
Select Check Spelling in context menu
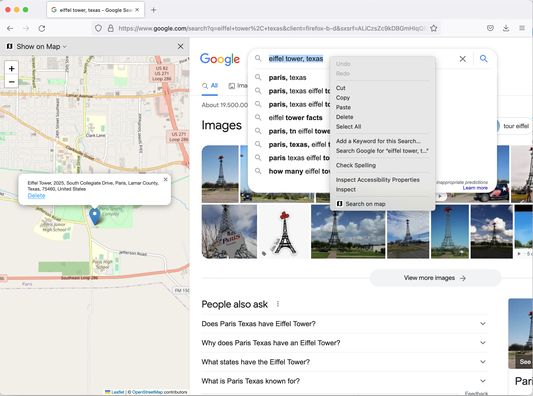coord(382,165)
